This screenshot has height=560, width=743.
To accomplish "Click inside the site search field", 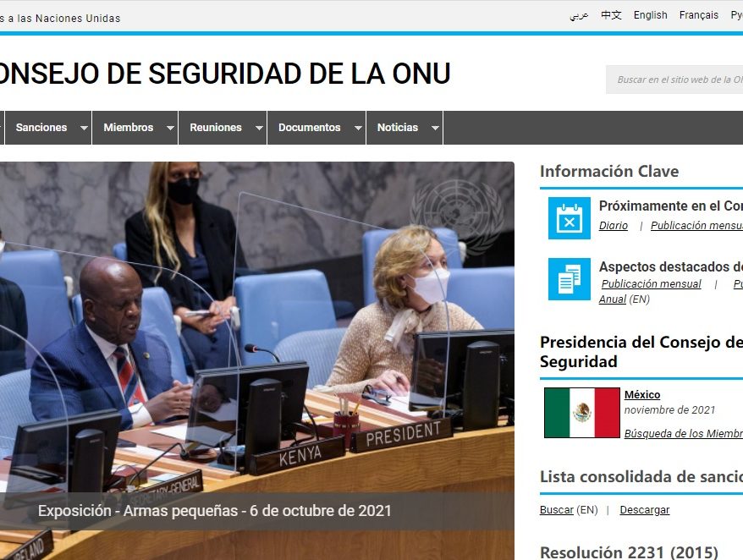I will (677, 79).
